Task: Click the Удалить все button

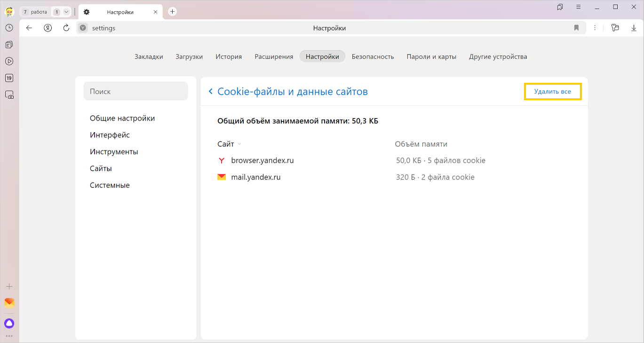Action: (553, 91)
